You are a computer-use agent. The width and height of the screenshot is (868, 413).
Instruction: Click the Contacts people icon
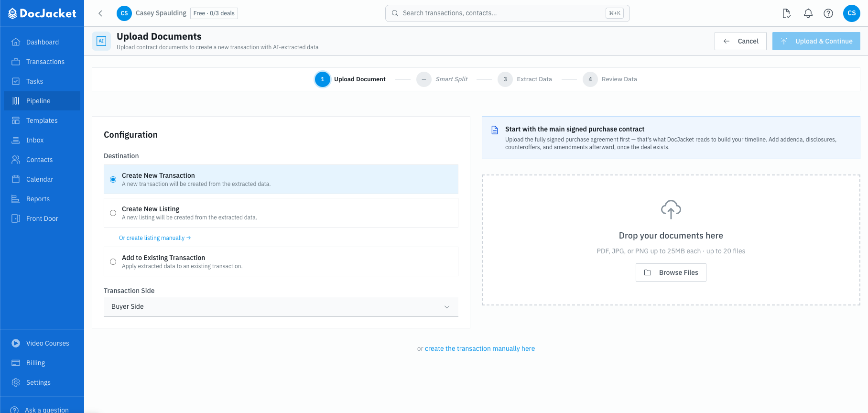(x=16, y=160)
